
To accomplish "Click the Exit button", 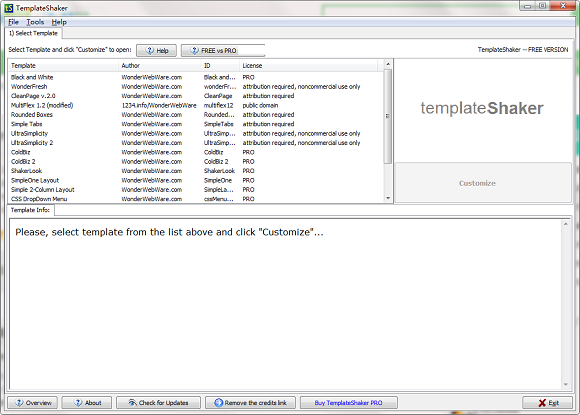I will [x=547, y=403].
